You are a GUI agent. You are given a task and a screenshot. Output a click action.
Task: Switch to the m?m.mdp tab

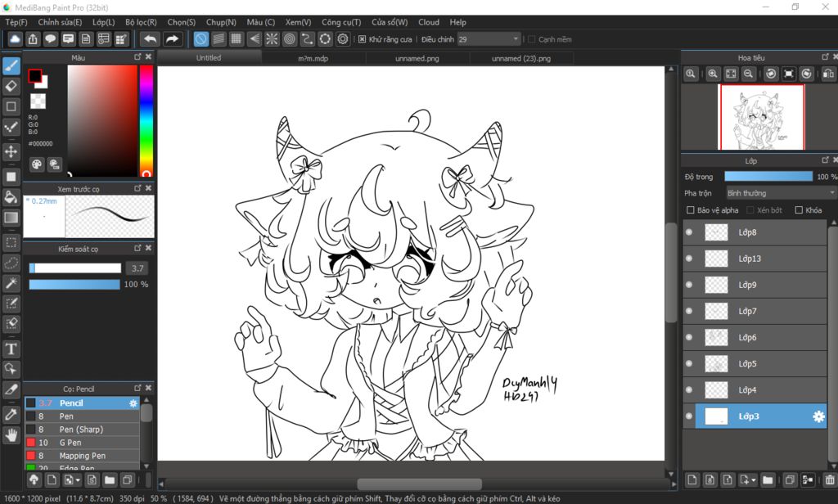coord(313,58)
